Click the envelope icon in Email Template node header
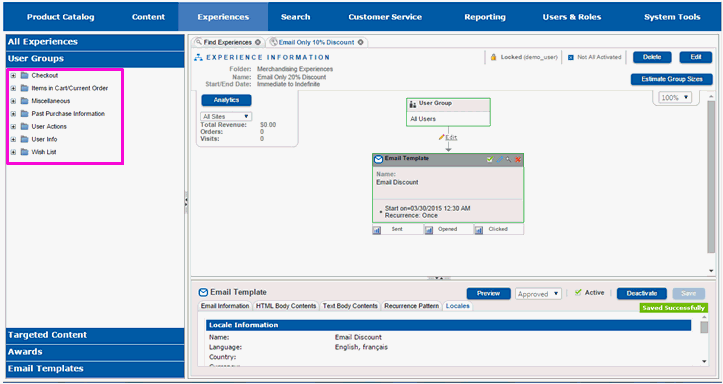 pos(379,160)
